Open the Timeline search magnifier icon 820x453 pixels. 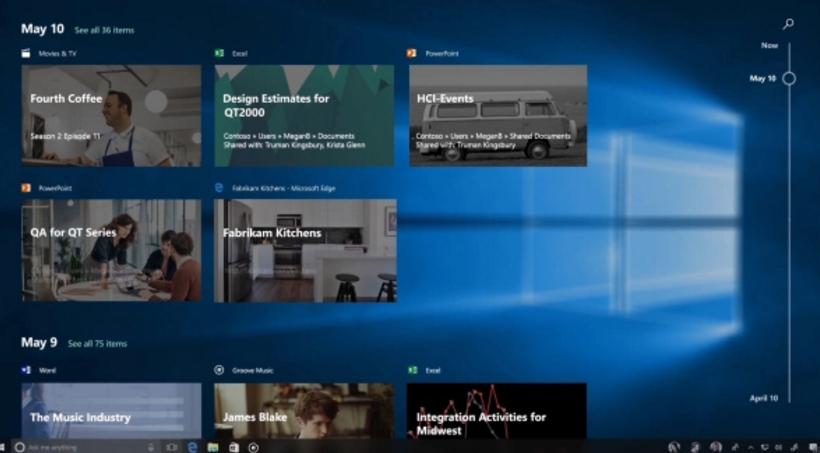pos(788,24)
